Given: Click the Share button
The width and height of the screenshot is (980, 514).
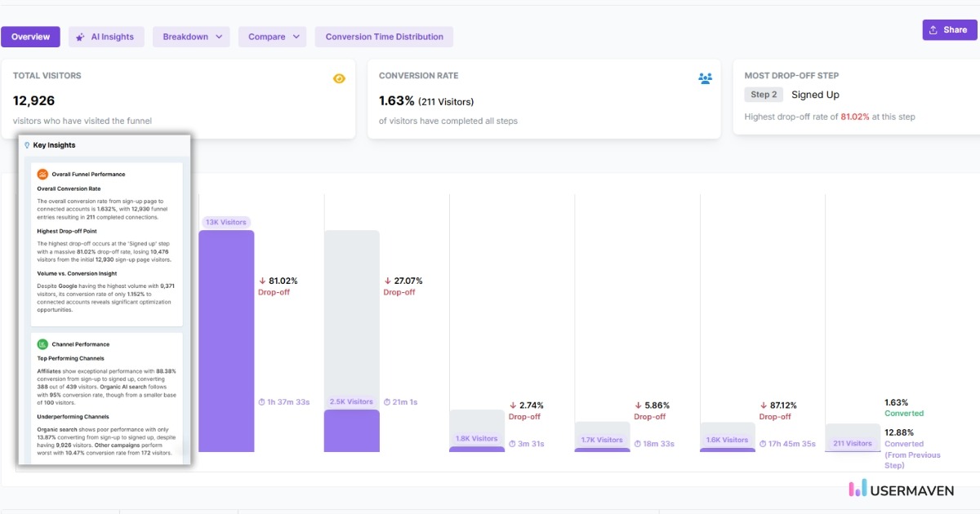Looking at the screenshot, I should point(949,29).
